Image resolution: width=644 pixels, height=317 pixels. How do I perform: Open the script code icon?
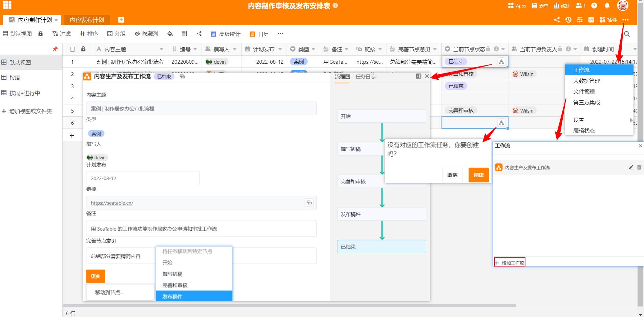pyautogui.click(x=591, y=20)
